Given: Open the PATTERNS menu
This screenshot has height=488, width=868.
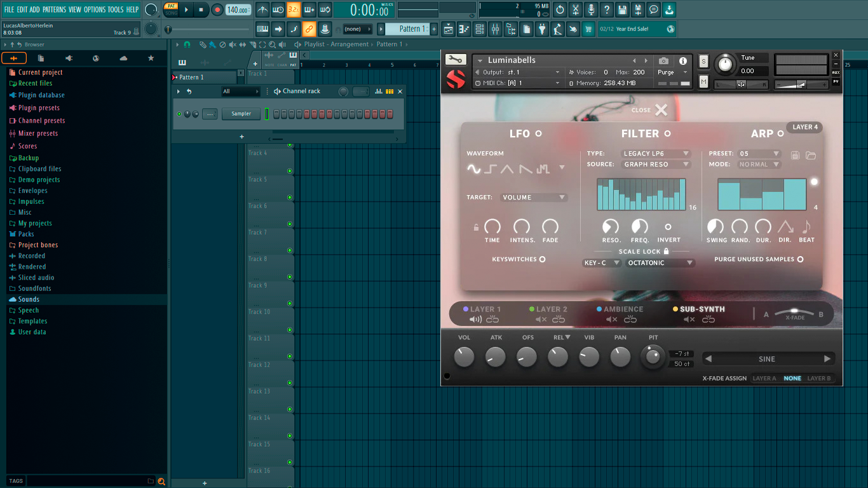Looking at the screenshot, I should 54,10.
